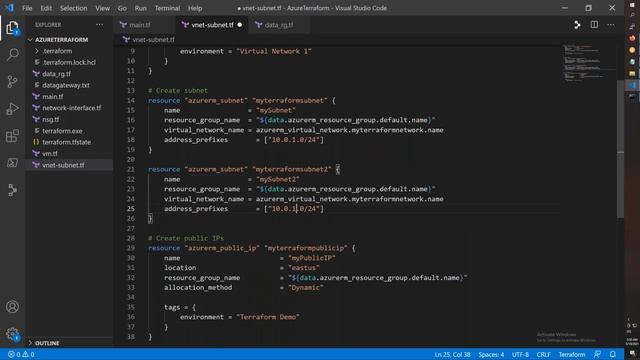Open the Search view icon
The width and height of the screenshot is (640, 360).
click(x=12, y=54)
